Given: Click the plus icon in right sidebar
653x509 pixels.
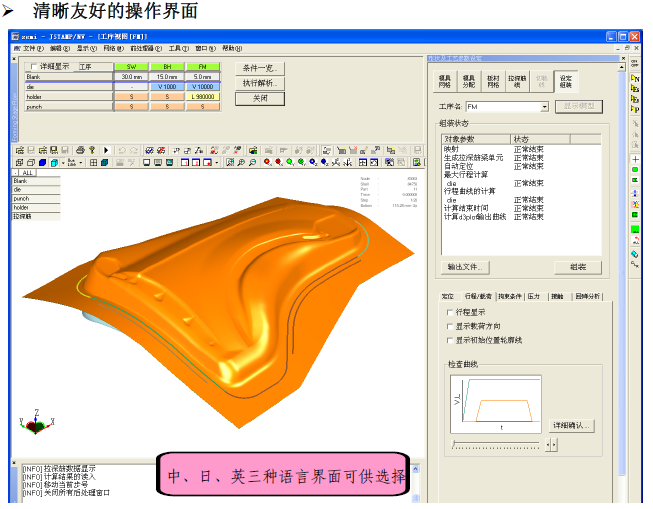Looking at the screenshot, I should coord(636,160).
